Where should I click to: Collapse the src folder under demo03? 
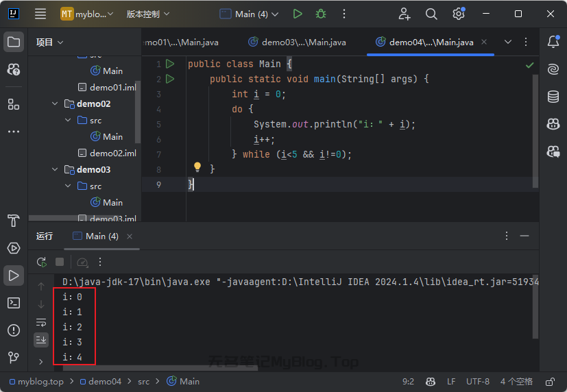click(68, 186)
